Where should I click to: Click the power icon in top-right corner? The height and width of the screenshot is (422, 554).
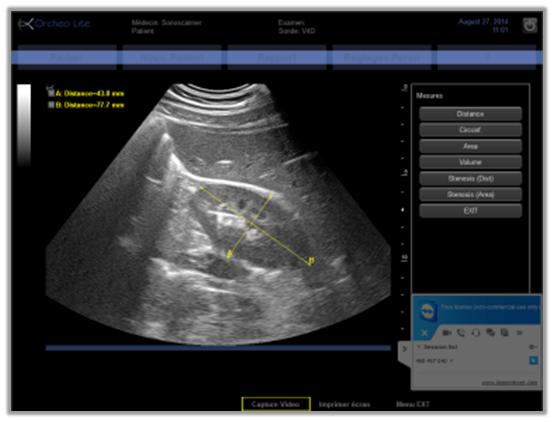point(530,25)
